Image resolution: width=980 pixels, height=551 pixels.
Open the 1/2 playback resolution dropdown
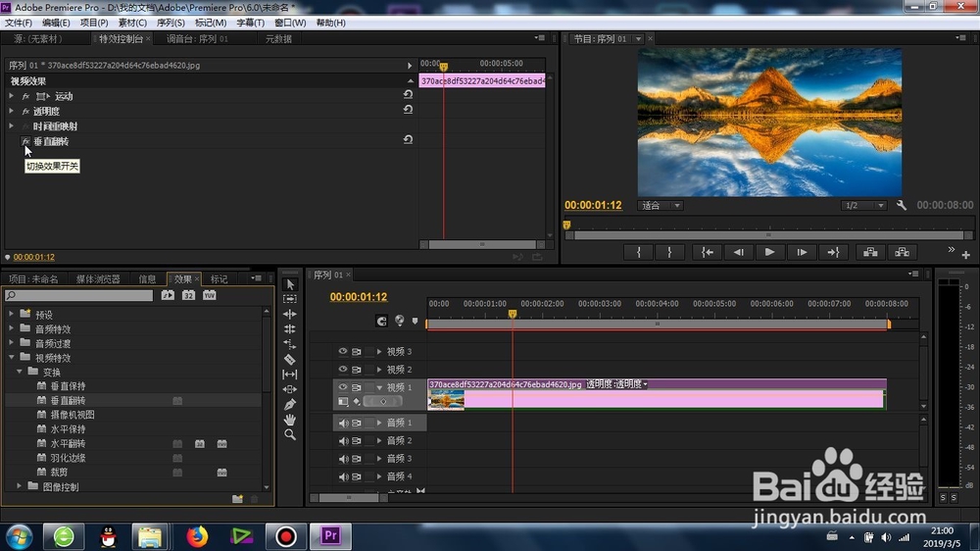pyautogui.click(x=863, y=205)
